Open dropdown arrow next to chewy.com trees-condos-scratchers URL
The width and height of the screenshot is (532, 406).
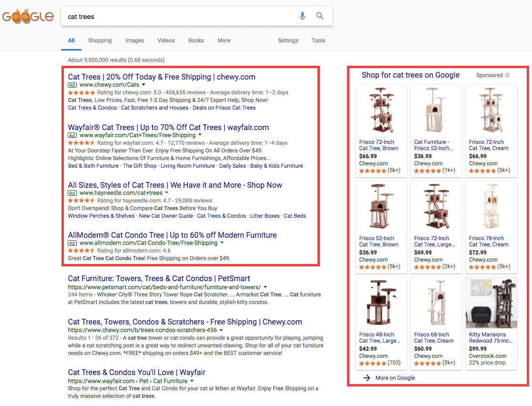221,330
